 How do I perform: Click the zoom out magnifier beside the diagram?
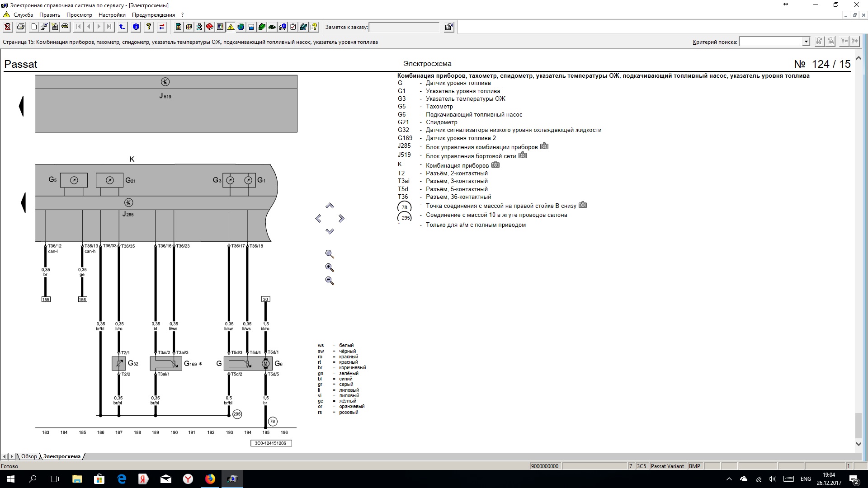coord(330,281)
